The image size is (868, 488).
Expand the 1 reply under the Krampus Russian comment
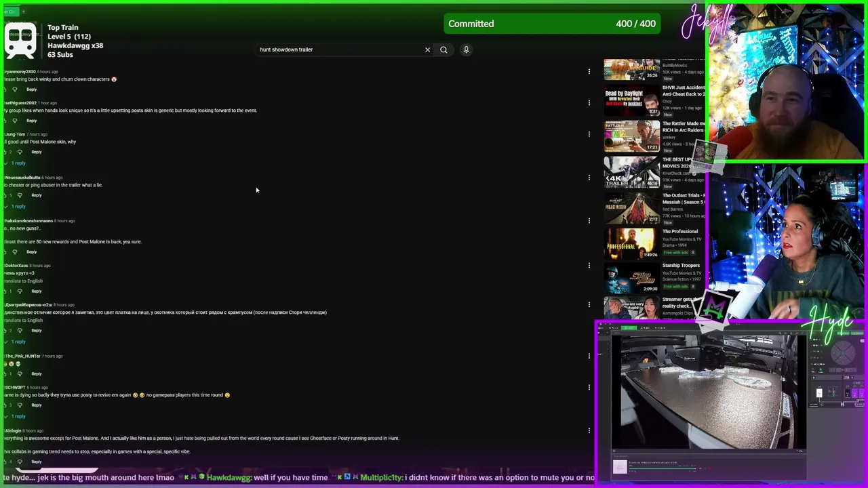tap(17, 342)
